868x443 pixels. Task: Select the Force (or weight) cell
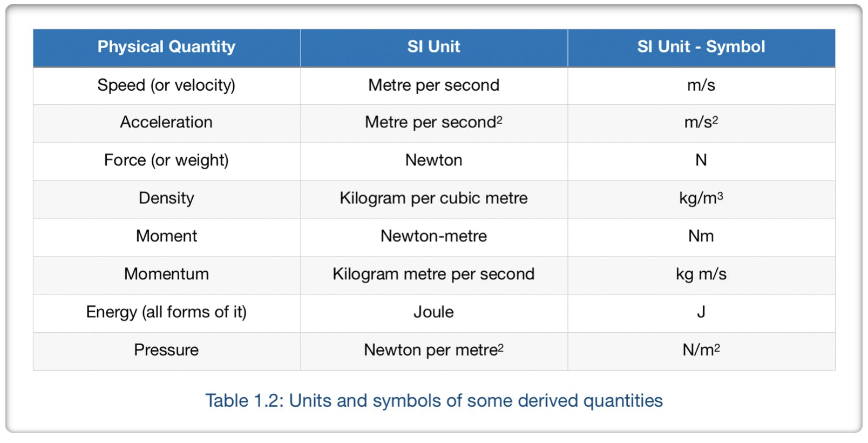pos(166,160)
